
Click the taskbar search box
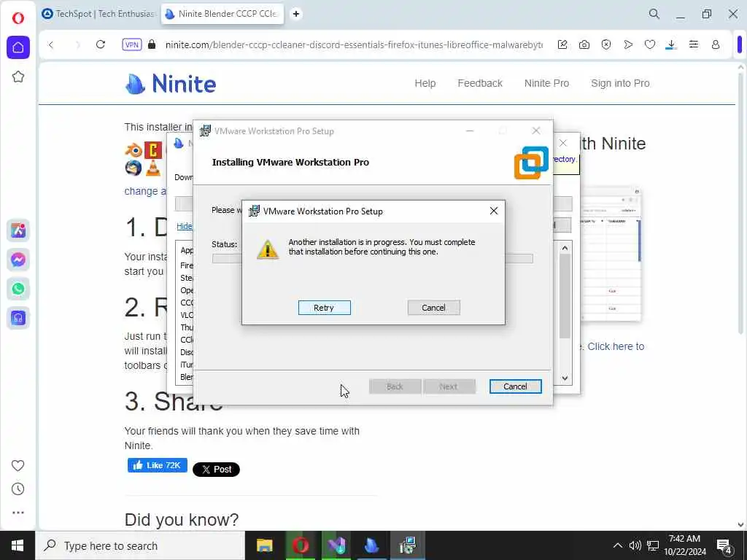[141, 545]
